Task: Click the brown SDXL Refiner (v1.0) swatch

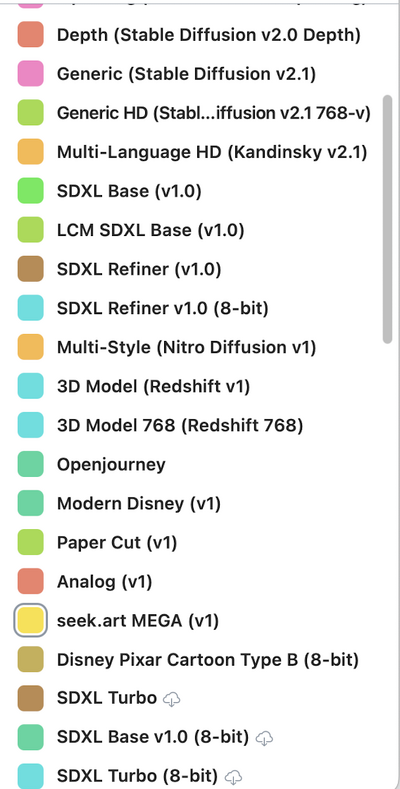Action: pos(31,269)
